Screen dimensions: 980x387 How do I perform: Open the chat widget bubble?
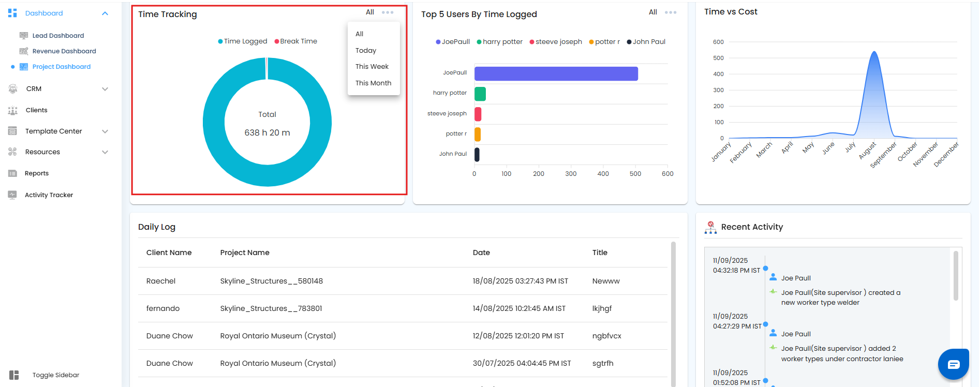tap(953, 364)
